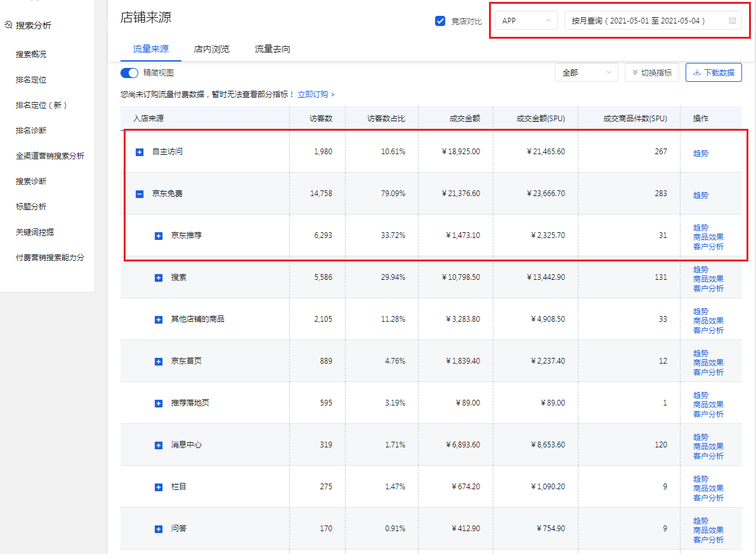Open 客户分析 for the 京东首页 row
This screenshot has height=554, width=756.
pyautogui.click(x=708, y=373)
